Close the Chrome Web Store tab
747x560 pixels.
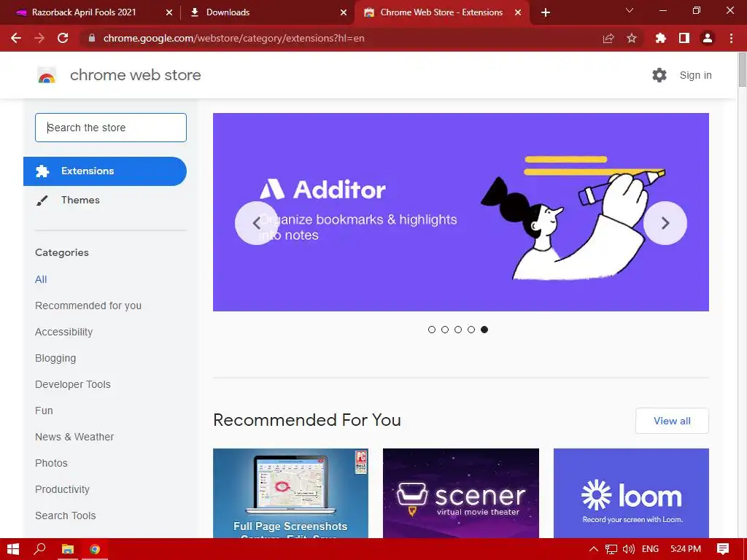(518, 12)
